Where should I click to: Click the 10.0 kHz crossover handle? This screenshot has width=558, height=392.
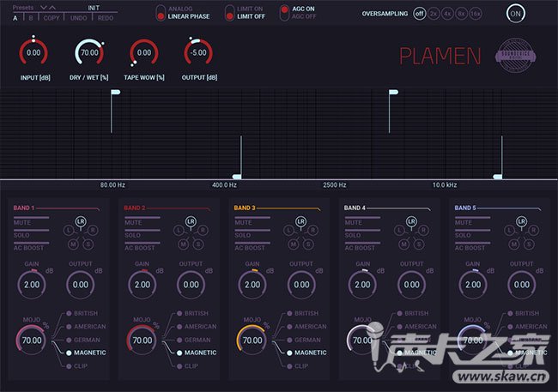498,177
